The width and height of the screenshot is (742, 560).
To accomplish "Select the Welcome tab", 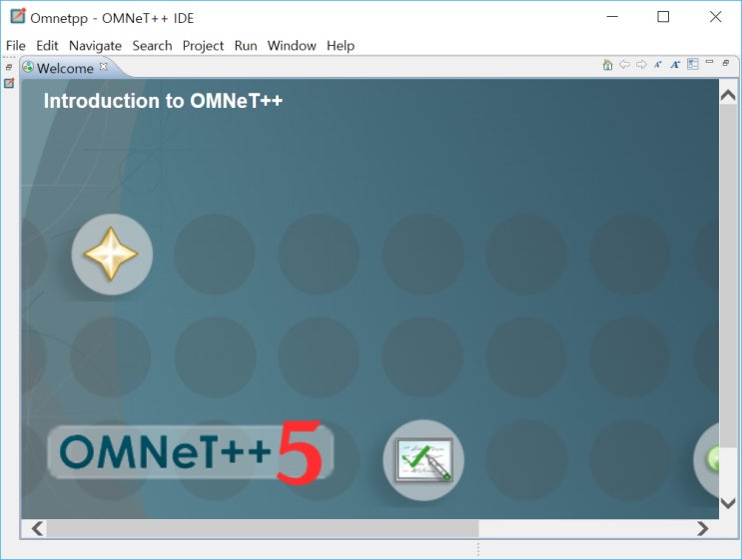I will coord(65,68).
